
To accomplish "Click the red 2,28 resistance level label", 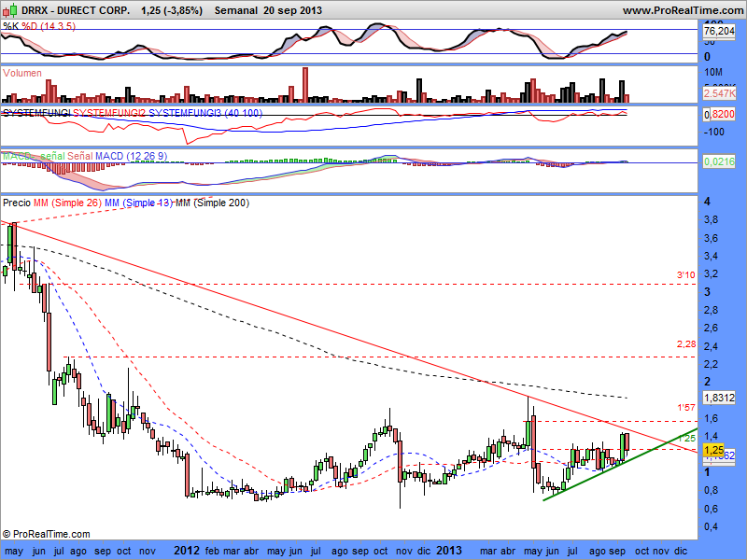I will (x=685, y=345).
